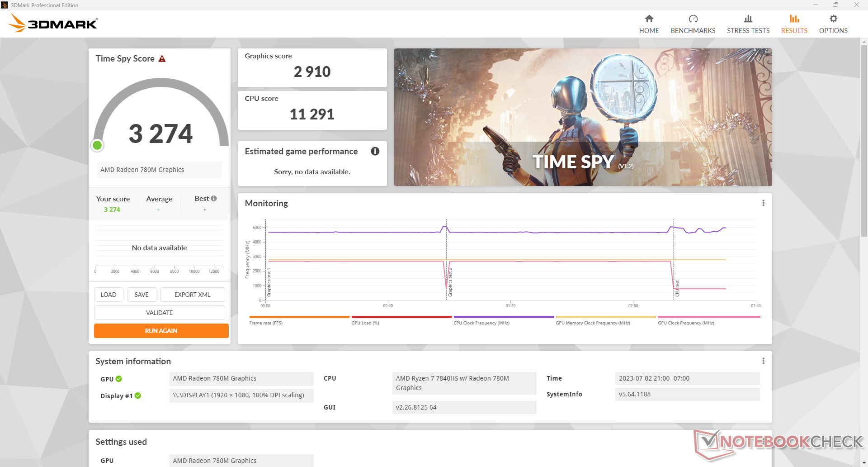This screenshot has height=467, width=868.
Task: Click the GPU field in System information
Action: (241, 378)
